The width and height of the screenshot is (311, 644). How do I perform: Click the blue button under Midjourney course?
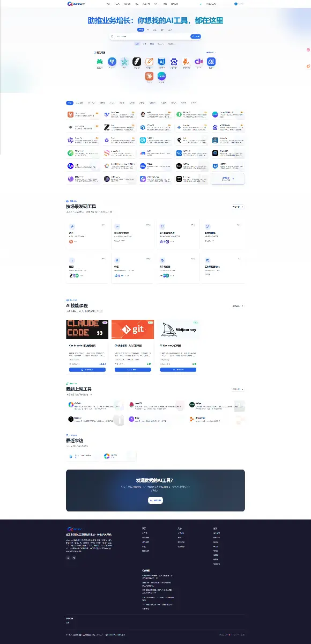pyautogui.click(x=178, y=370)
